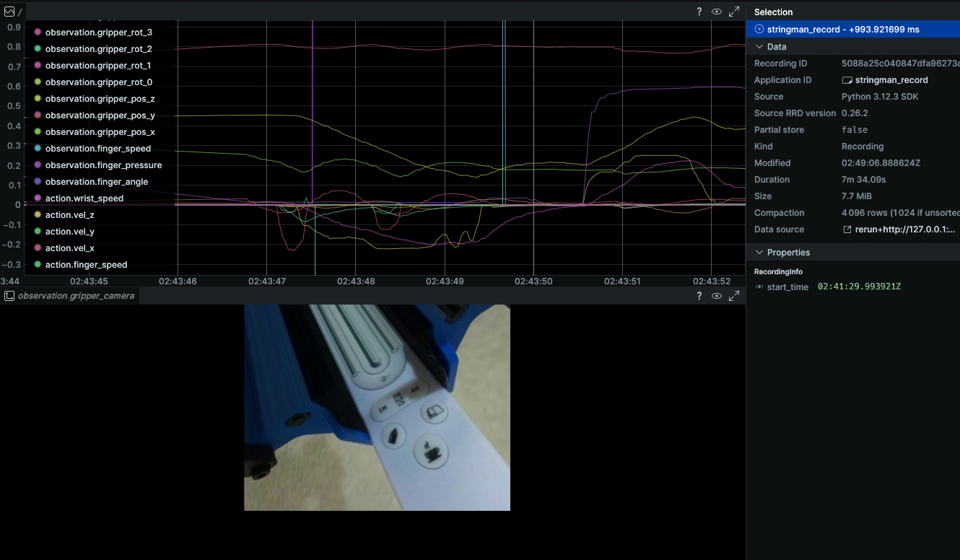Select the stringman_record selection header
The width and height of the screenshot is (960, 560).
click(x=852, y=30)
